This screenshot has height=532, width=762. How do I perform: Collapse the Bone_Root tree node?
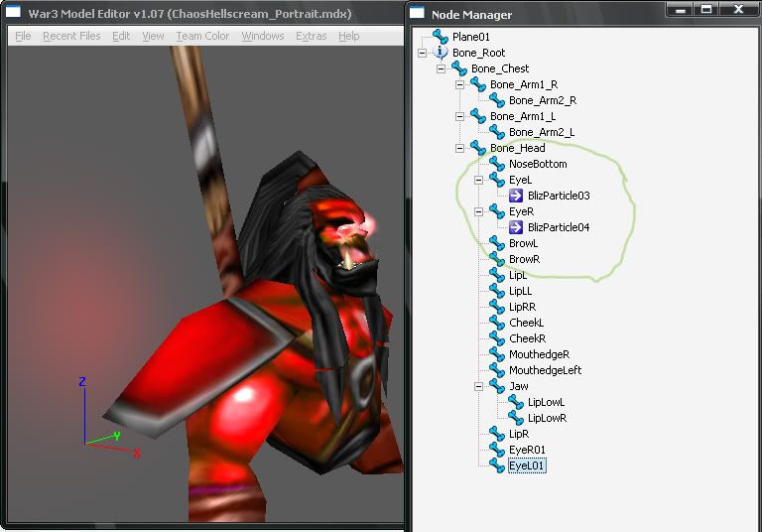422,53
